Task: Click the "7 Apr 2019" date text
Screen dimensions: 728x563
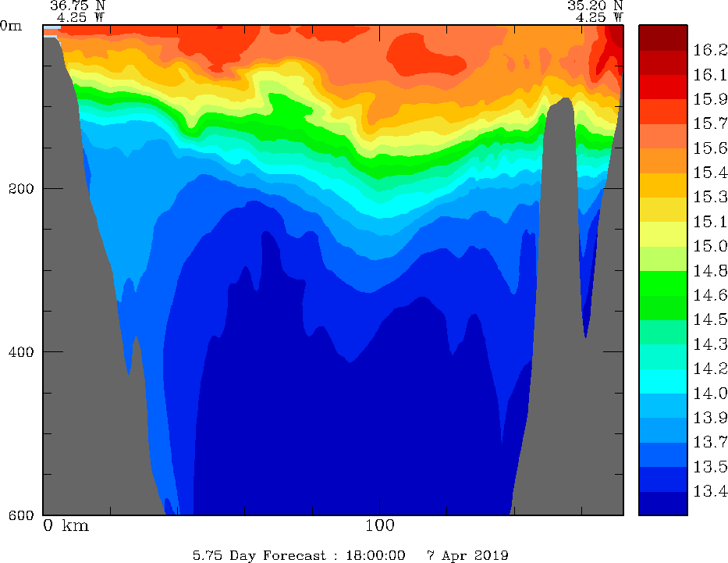Action: 467,555
